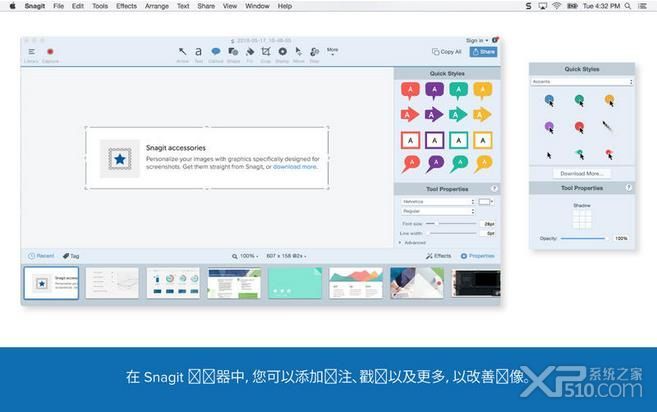This screenshot has width=657, height=412.
Task: Toggle the Effects panel button
Action: (x=439, y=256)
